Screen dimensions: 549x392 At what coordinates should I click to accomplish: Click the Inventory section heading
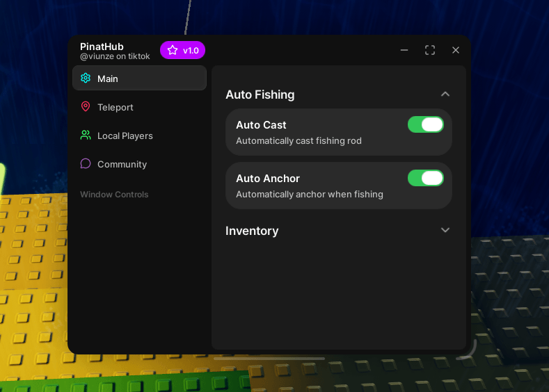[x=252, y=231]
